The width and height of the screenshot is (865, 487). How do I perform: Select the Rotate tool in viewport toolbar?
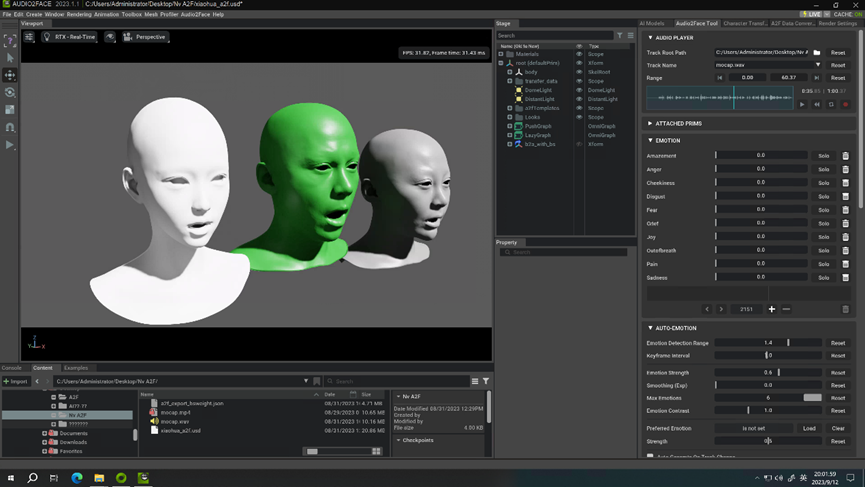click(10, 92)
